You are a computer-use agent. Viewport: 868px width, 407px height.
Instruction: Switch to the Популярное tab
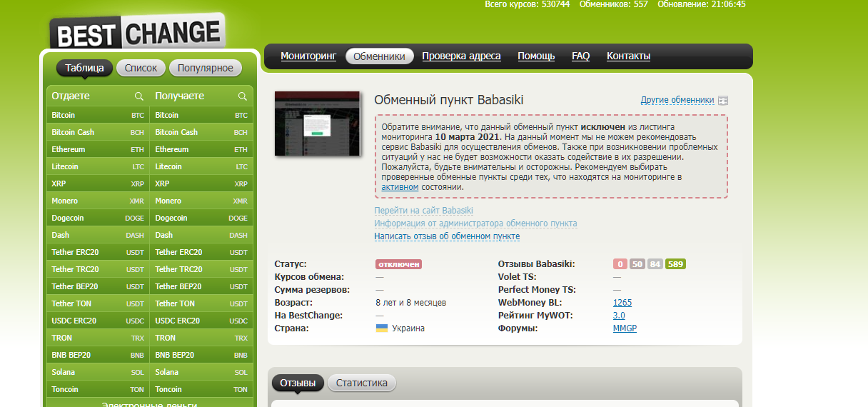pos(206,68)
